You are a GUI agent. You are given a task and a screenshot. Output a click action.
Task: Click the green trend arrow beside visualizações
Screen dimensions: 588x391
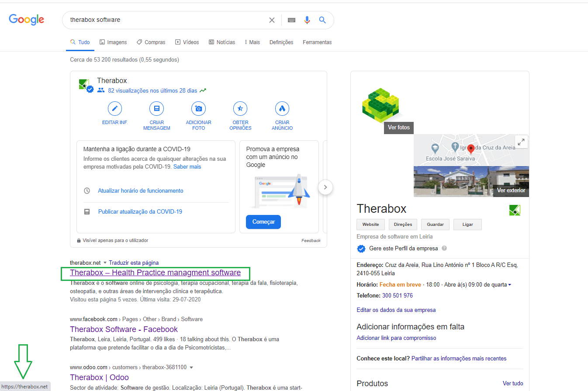pyautogui.click(x=203, y=91)
